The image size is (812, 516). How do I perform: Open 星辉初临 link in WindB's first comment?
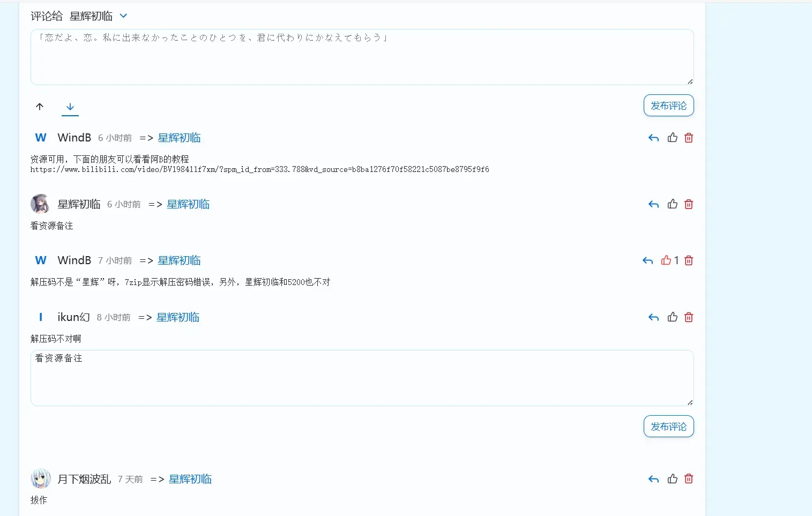coord(179,138)
